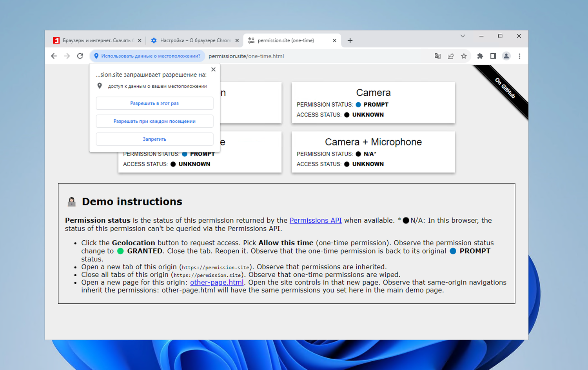The image size is (588, 370).
Task: Open a new tab with plus button
Action: [x=350, y=40]
